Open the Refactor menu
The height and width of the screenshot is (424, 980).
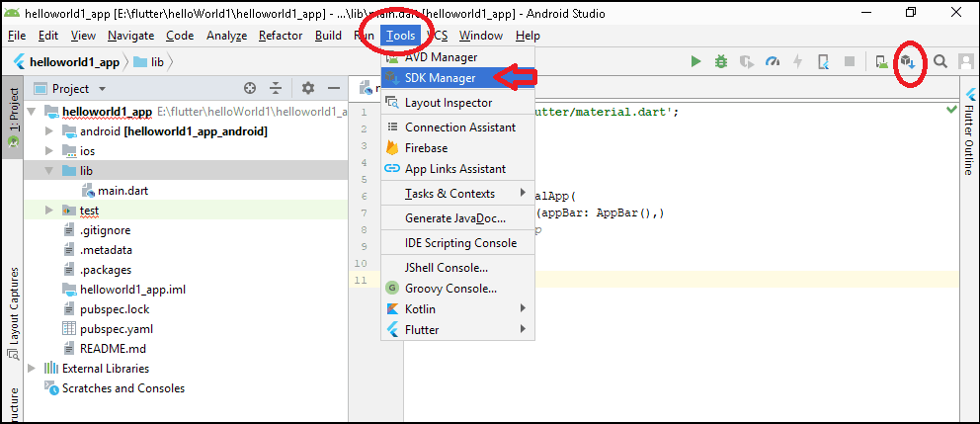(x=281, y=36)
